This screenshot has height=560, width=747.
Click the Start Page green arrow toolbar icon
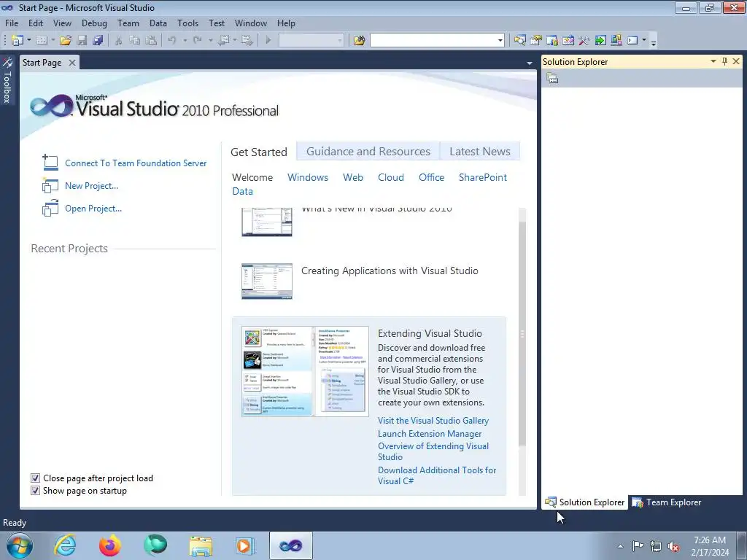(600, 41)
